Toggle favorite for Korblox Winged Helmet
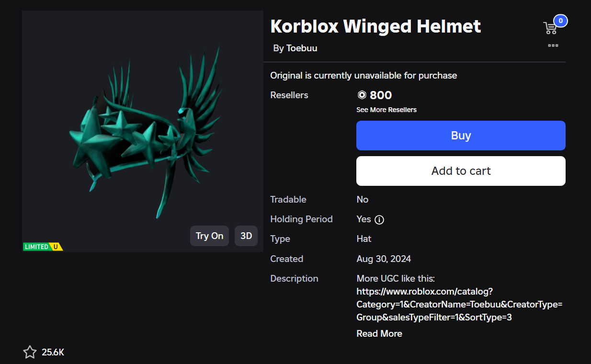591x364 pixels. pyautogui.click(x=29, y=352)
